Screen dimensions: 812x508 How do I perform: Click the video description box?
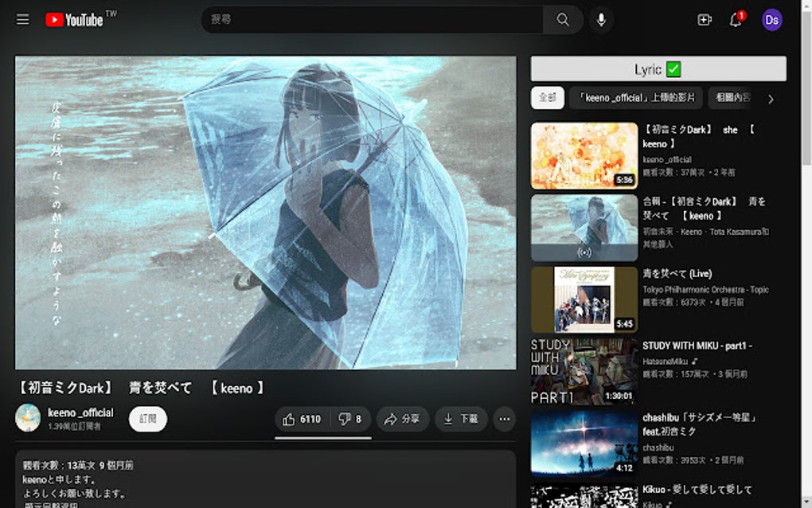tap(266, 479)
